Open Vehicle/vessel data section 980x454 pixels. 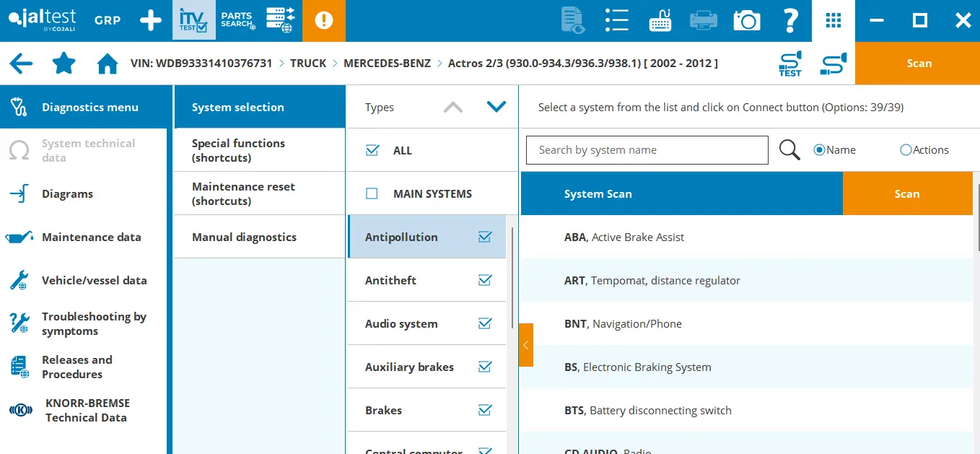(83, 280)
